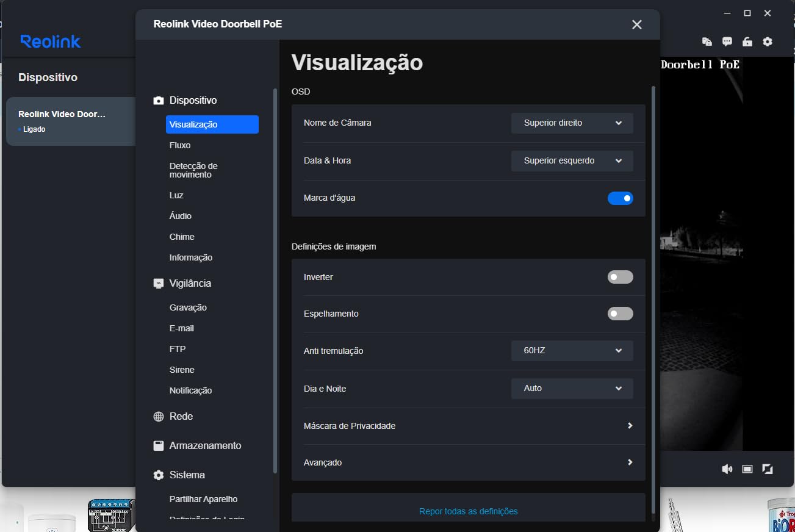Viewport: 795px width, 532px height.
Task: Click the Marca d'água label
Action: point(329,198)
